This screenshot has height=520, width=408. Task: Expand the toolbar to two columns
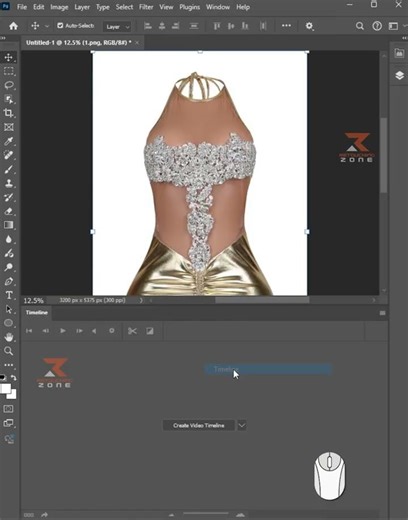[x=3, y=38]
